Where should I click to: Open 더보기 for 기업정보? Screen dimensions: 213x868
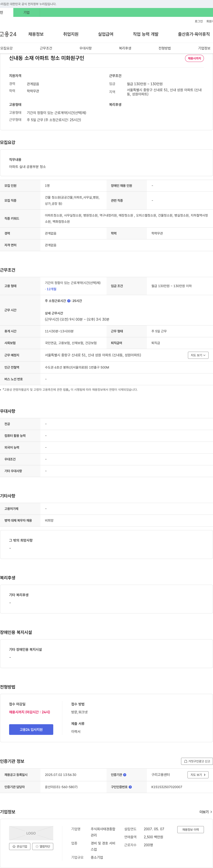(x=206, y=812)
